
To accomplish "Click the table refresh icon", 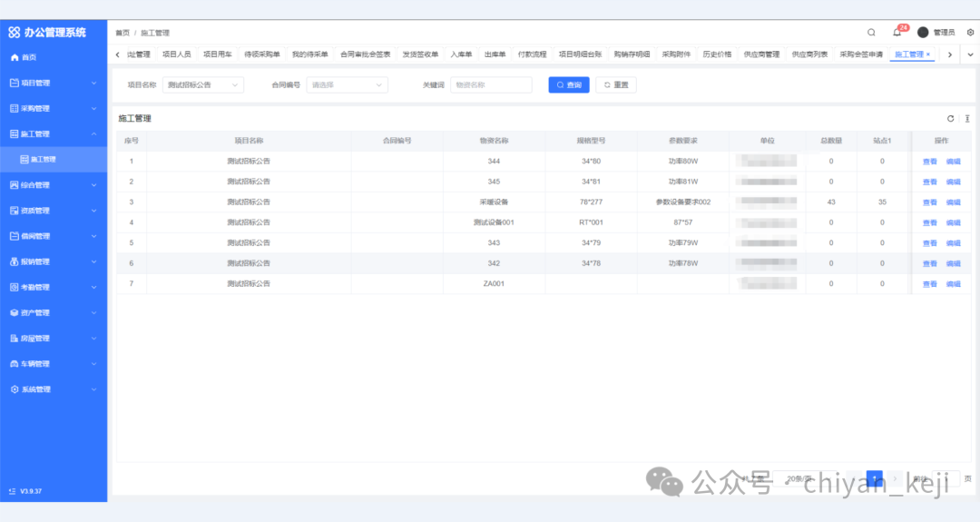I will (950, 118).
